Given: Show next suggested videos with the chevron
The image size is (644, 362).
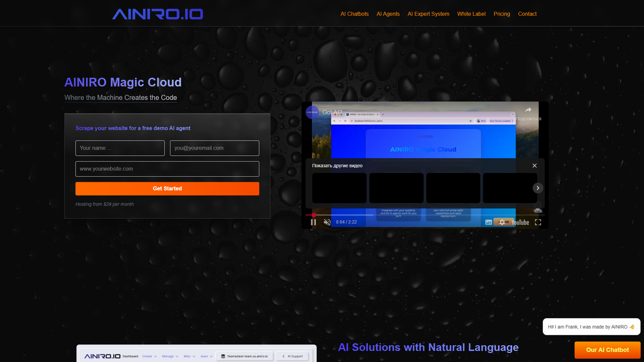Looking at the screenshot, I should [x=538, y=188].
